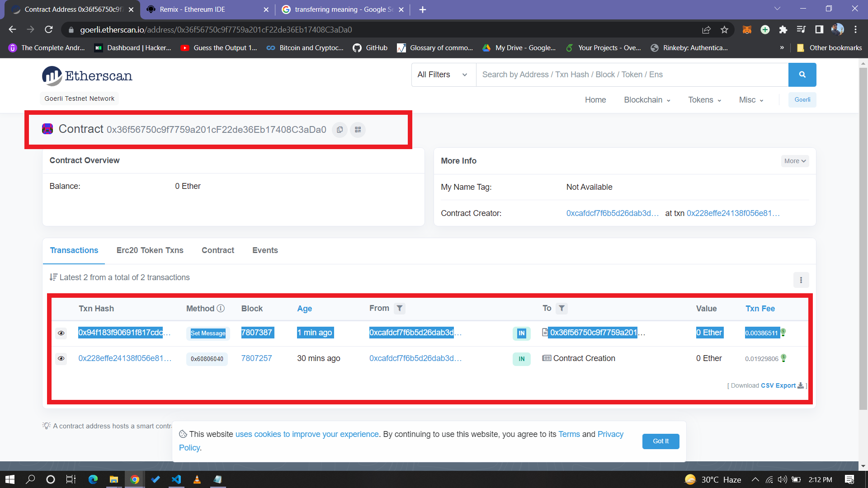Expand the Blockchain menu
The image size is (868, 488).
647,100
